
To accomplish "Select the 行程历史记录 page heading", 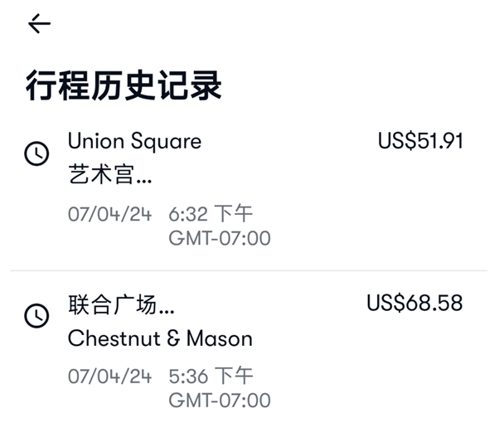I will click(x=124, y=85).
